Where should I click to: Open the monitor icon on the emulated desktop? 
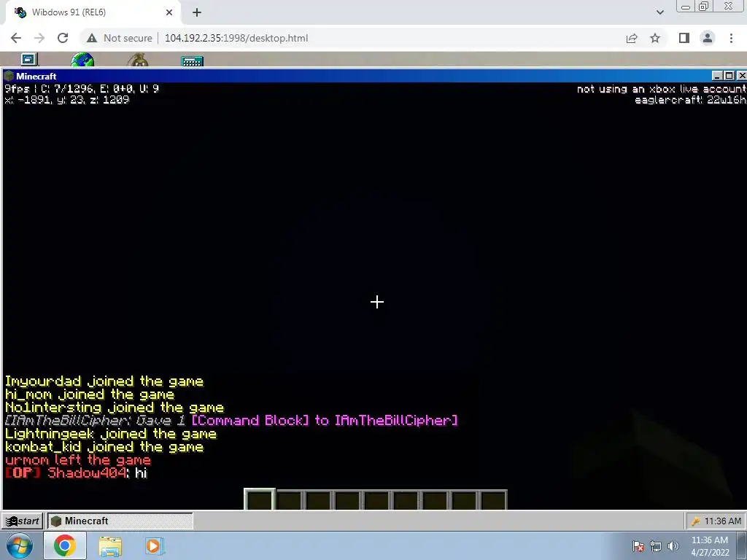(29, 59)
